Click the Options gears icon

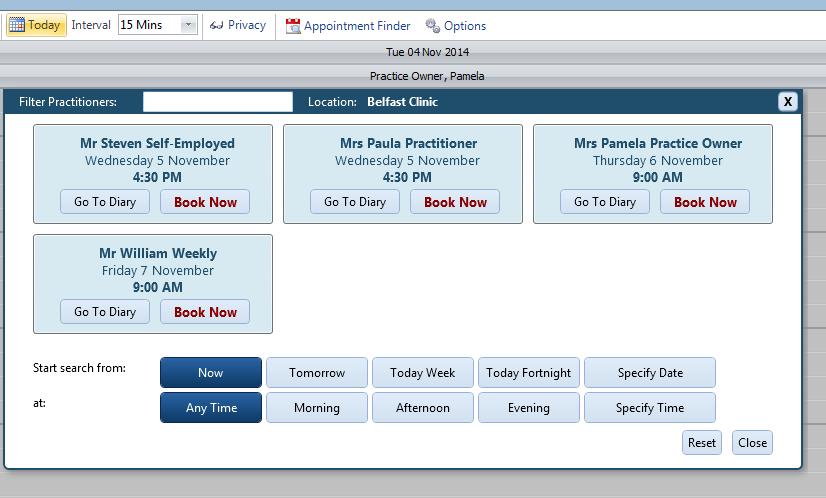432,25
